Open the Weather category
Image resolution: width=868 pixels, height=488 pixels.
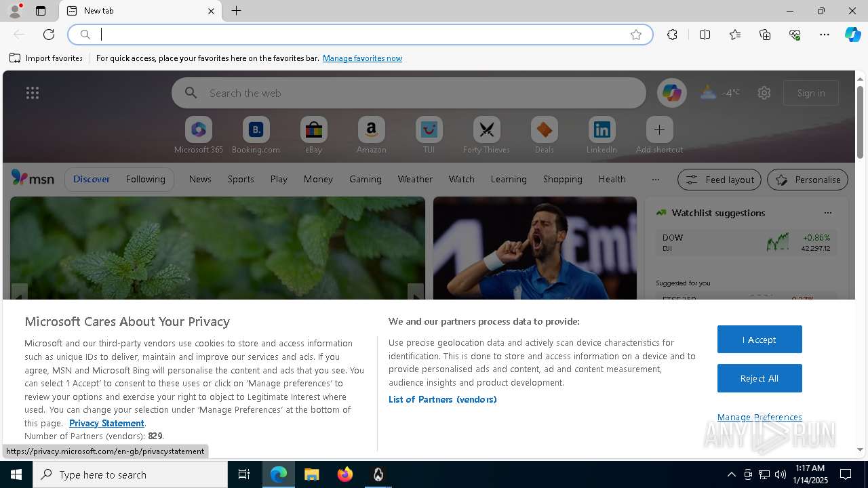click(x=415, y=179)
